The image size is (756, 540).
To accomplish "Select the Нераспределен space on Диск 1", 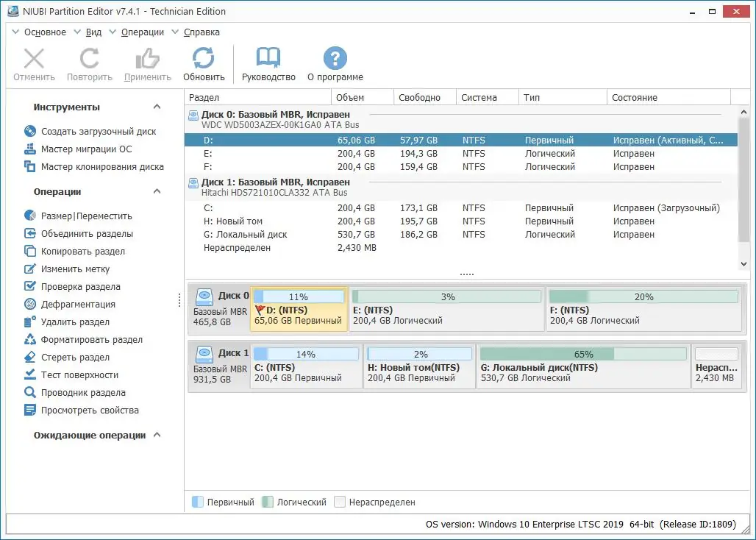I will tap(717, 366).
